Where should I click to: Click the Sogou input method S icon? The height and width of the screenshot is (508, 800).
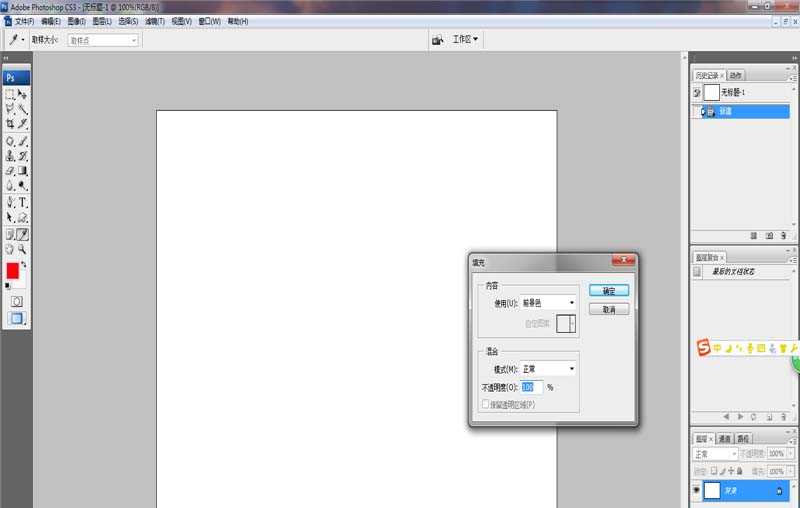pyautogui.click(x=703, y=348)
